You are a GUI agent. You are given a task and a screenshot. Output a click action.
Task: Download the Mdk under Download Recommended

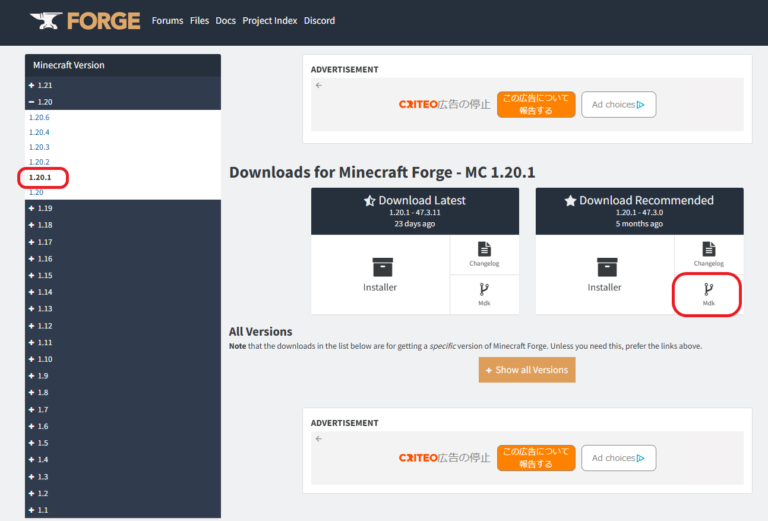click(x=708, y=293)
